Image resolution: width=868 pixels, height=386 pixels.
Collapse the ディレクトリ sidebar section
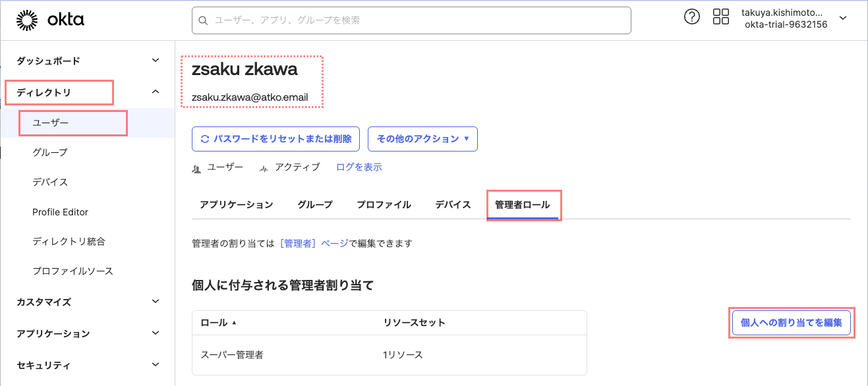coord(156,92)
